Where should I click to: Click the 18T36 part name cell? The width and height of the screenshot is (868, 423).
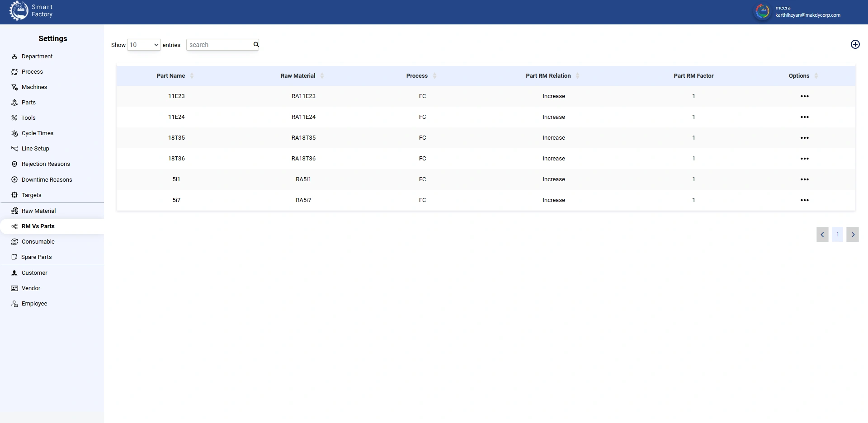pyautogui.click(x=176, y=159)
